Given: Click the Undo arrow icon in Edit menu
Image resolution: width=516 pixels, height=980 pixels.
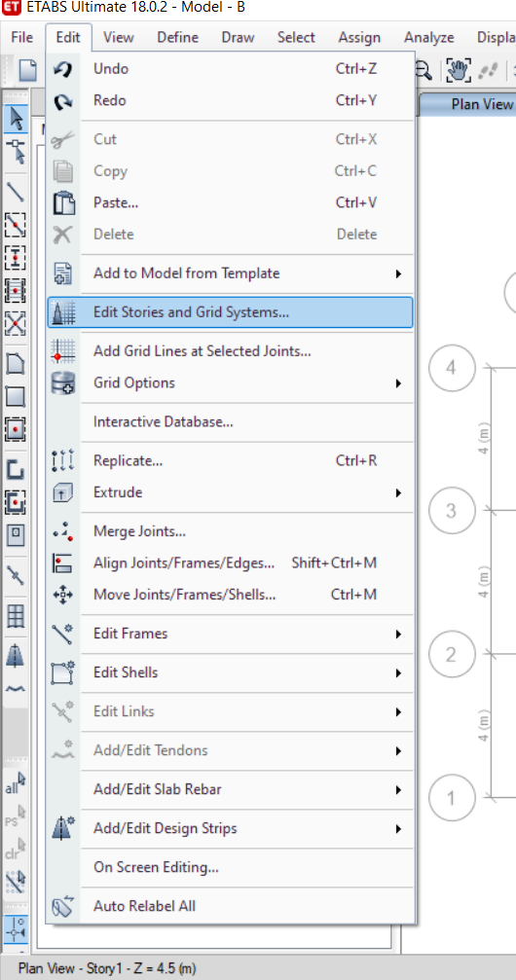Looking at the screenshot, I should pos(64,69).
